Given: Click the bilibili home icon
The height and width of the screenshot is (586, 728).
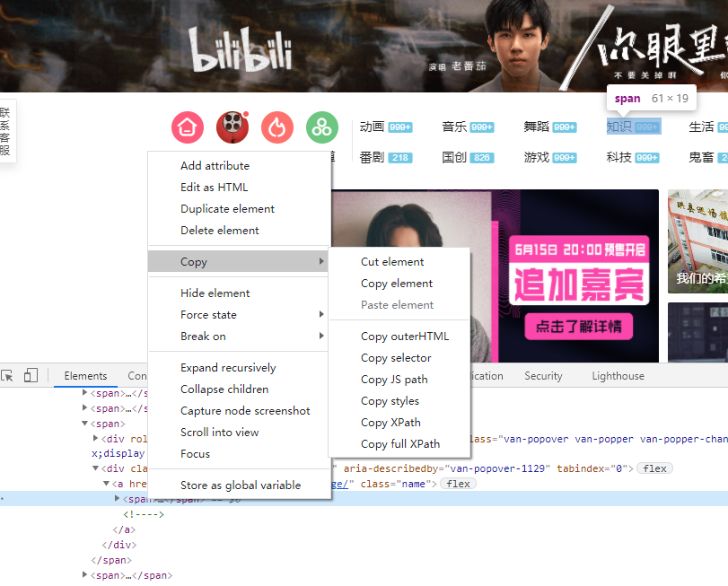Looking at the screenshot, I should point(187,128).
